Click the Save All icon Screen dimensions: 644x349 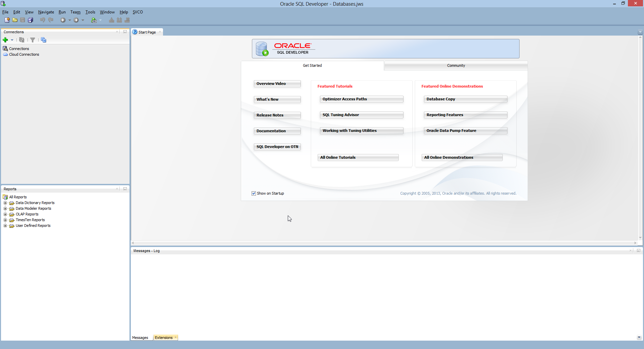coord(31,20)
